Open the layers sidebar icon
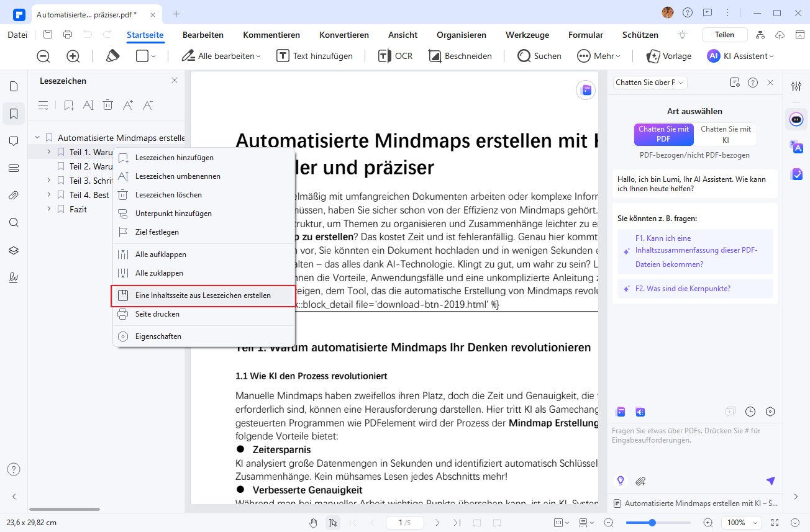This screenshot has height=532, width=810. click(x=14, y=250)
